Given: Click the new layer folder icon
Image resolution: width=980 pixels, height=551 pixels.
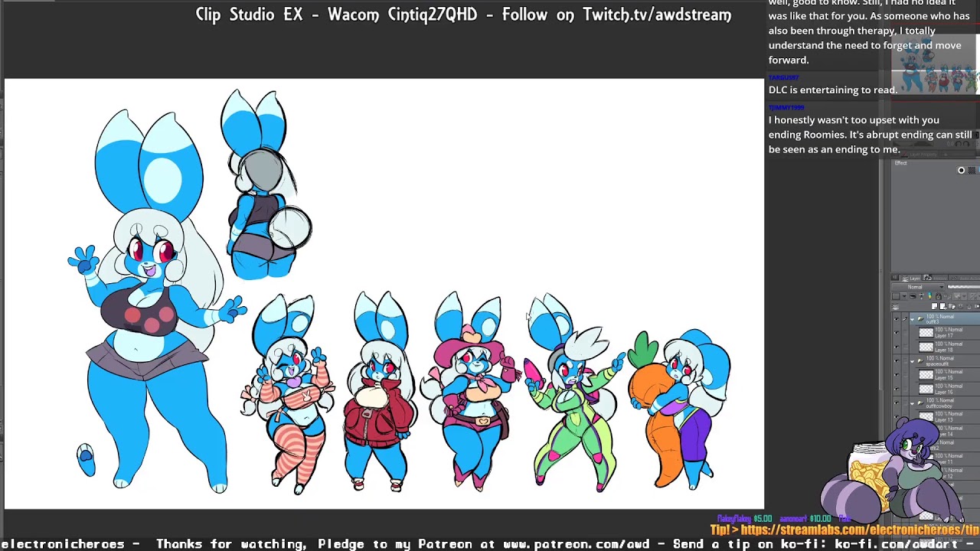Looking at the screenshot, I should 952,306.
